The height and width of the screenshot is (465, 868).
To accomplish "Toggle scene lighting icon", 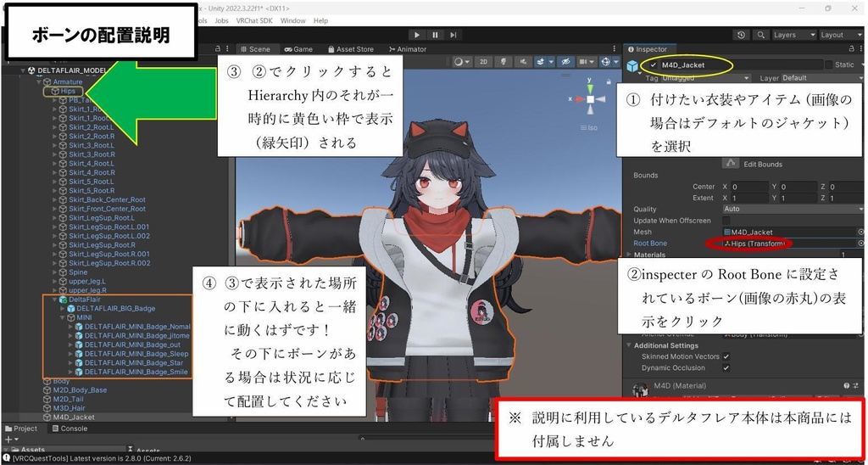I will click(x=504, y=62).
